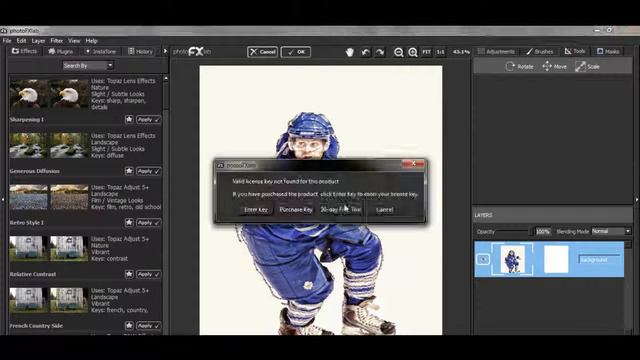
Task: Apply the French Country Side effect
Action: pyautogui.click(x=149, y=325)
